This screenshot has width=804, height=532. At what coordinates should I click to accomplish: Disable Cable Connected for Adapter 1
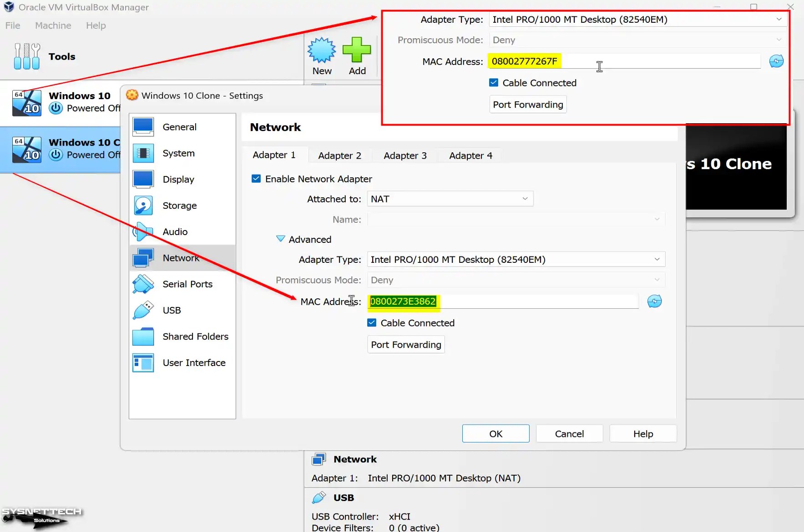coord(372,322)
